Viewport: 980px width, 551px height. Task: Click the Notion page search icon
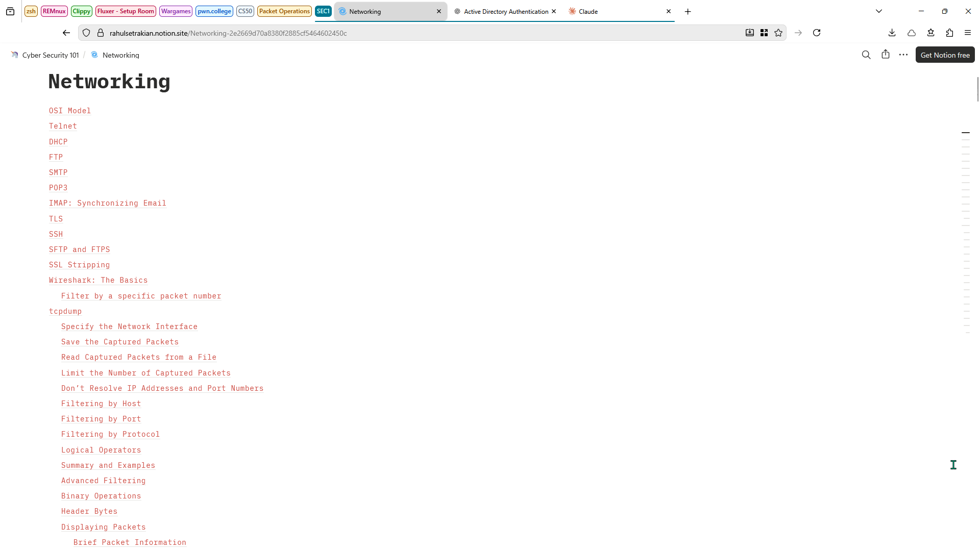click(866, 55)
